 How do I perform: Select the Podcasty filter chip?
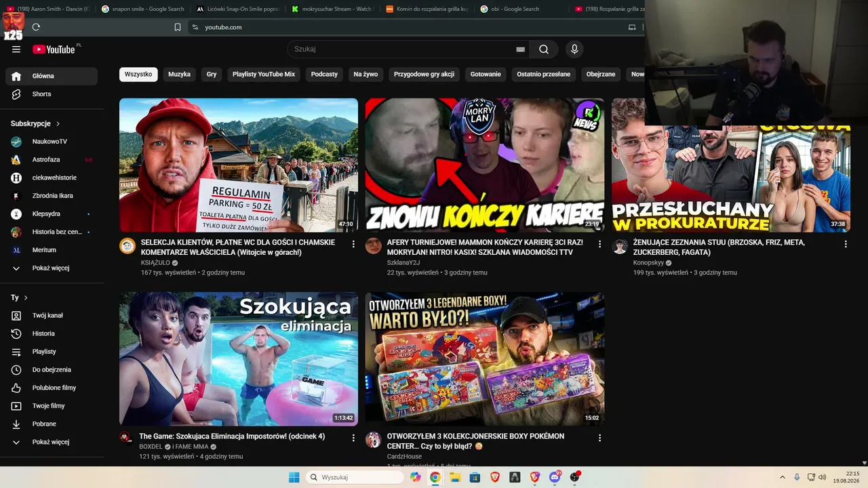click(324, 74)
